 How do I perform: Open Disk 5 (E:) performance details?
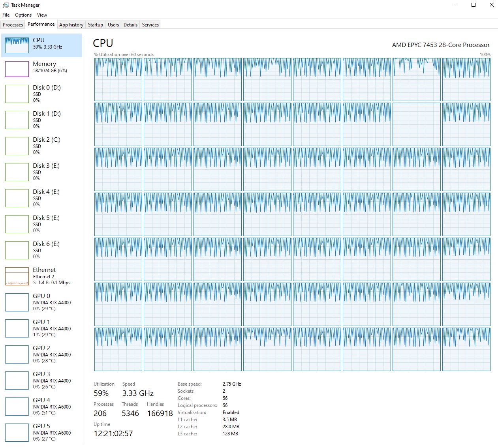click(x=41, y=224)
